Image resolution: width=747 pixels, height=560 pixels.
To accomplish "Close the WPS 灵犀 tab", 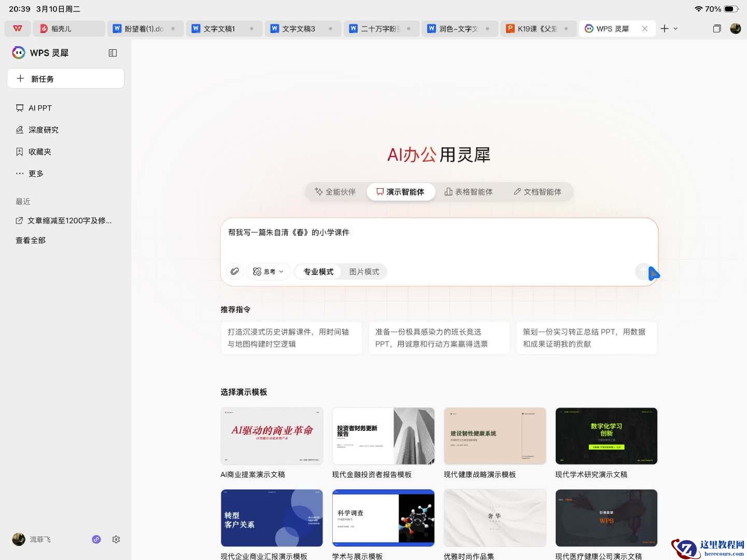I will (645, 29).
